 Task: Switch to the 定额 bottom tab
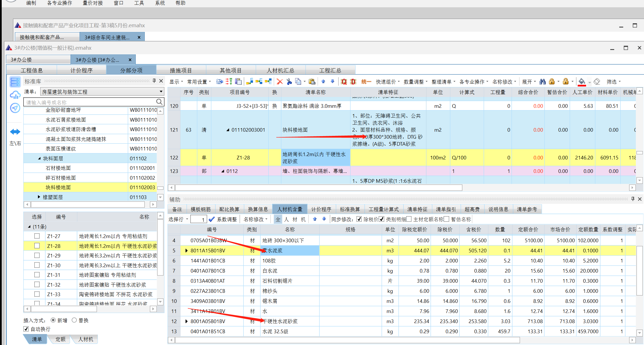(x=60, y=339)
